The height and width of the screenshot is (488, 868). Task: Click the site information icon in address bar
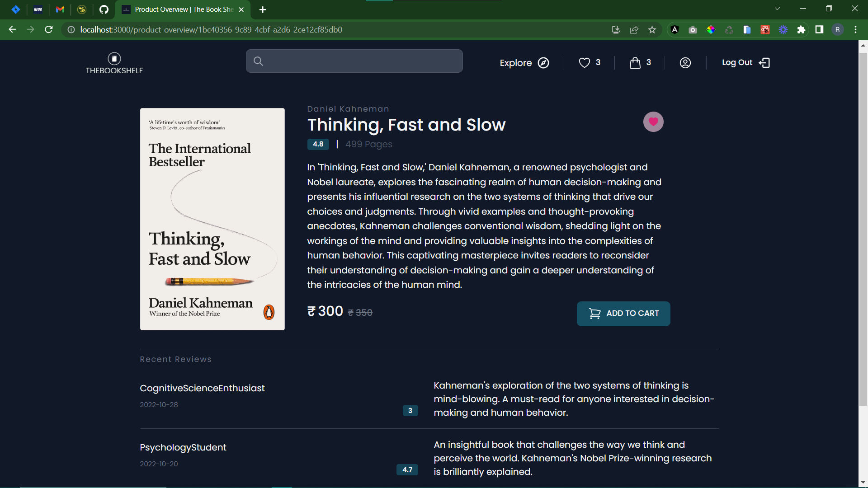tap(71, 30)
